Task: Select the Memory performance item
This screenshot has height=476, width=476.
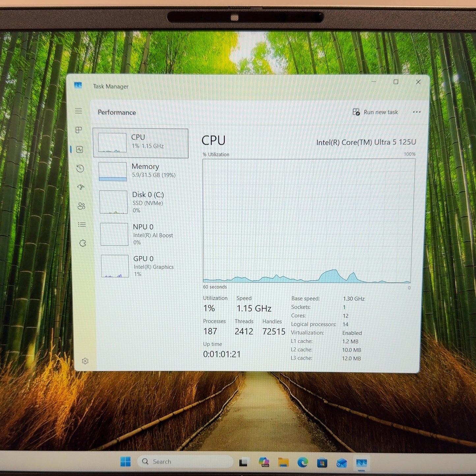Action: (x=142, y=171)
